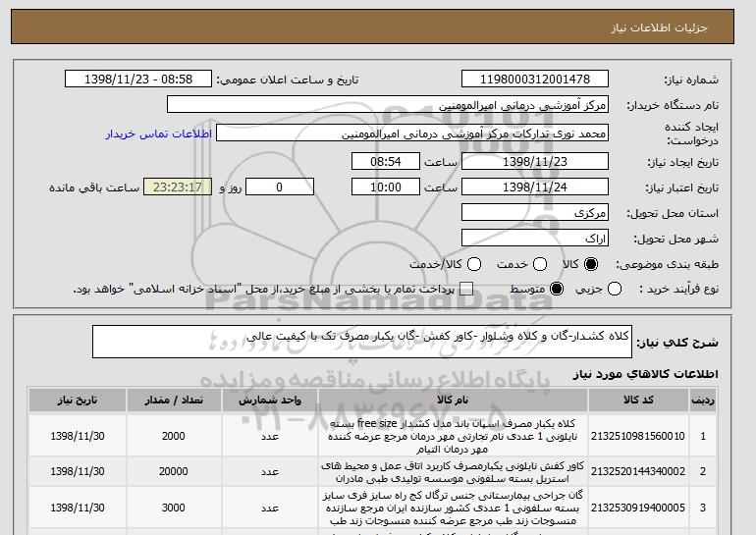The image size is (756, 535).
Task: Click the delivery province field مرکزی
Action: coord(535,213)
